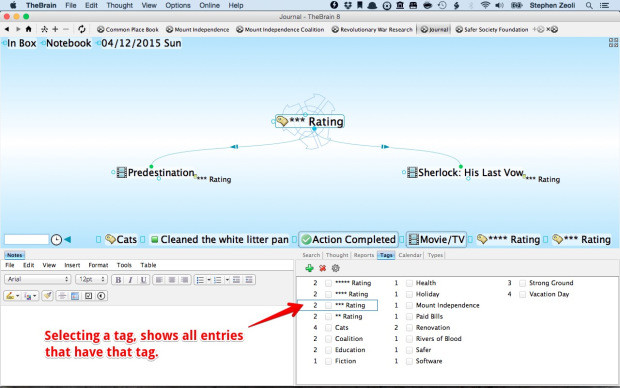Go back with the left arrow toolbar icon

point(7,29)
